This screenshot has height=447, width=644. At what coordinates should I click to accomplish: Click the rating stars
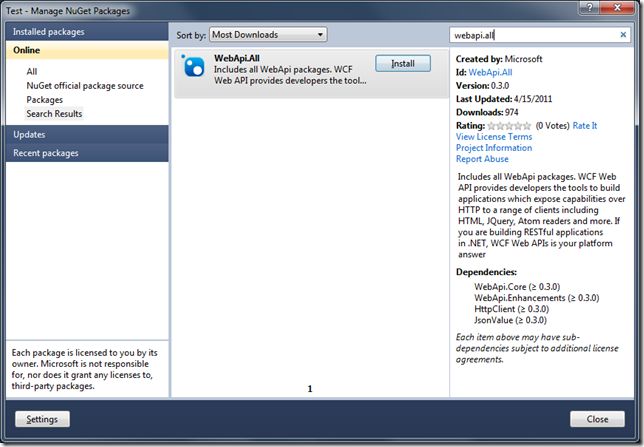coord(509,126)
